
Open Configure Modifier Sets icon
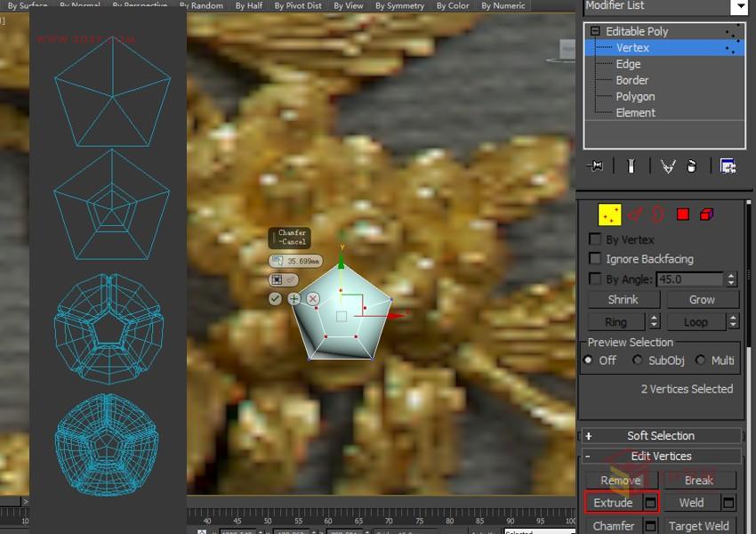727,166
